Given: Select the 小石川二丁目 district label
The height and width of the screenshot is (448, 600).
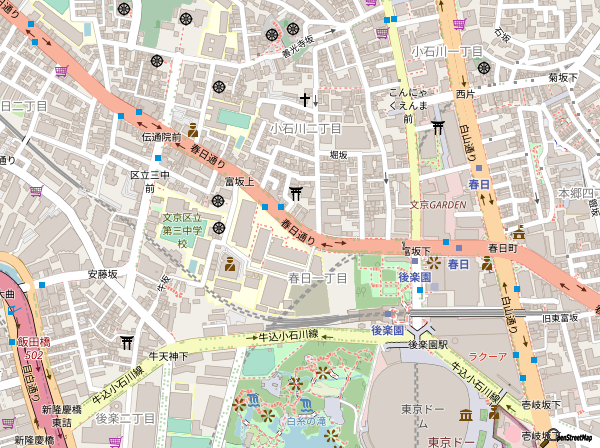Looking at the screenshot, I should 306,129.
